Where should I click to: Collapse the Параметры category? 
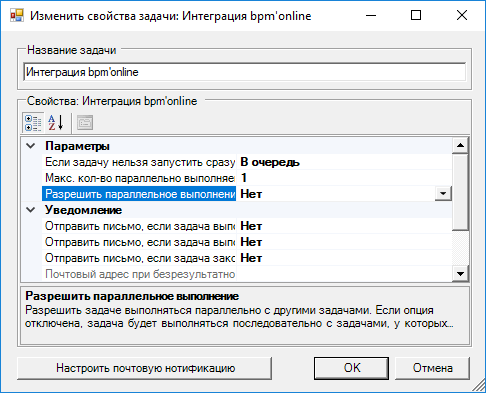(x=31, y=146)
